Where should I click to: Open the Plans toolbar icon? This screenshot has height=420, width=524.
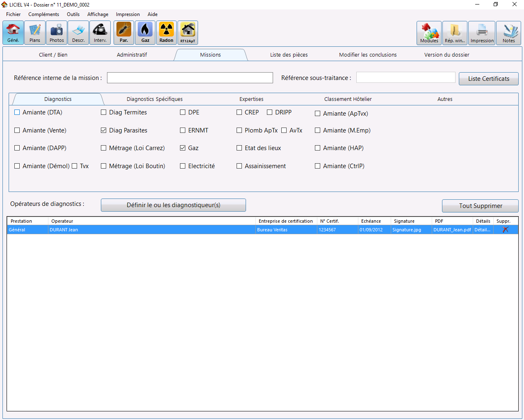pos(35,32)
